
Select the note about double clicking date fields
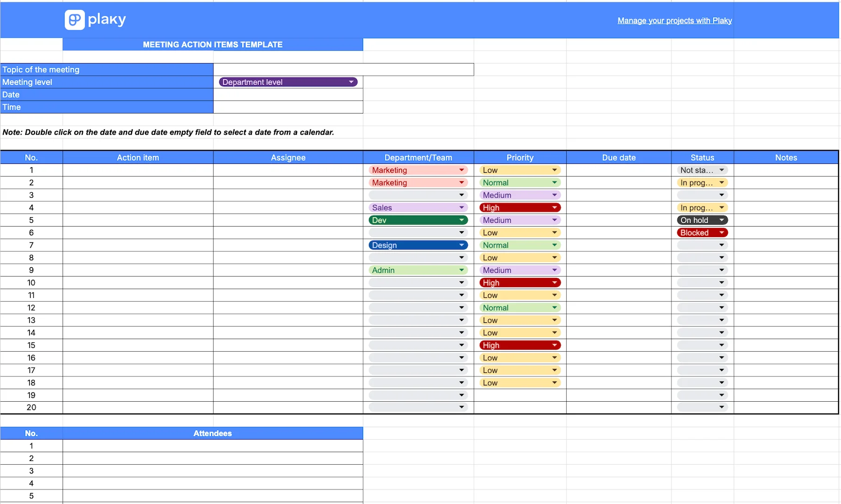[168, 132]
